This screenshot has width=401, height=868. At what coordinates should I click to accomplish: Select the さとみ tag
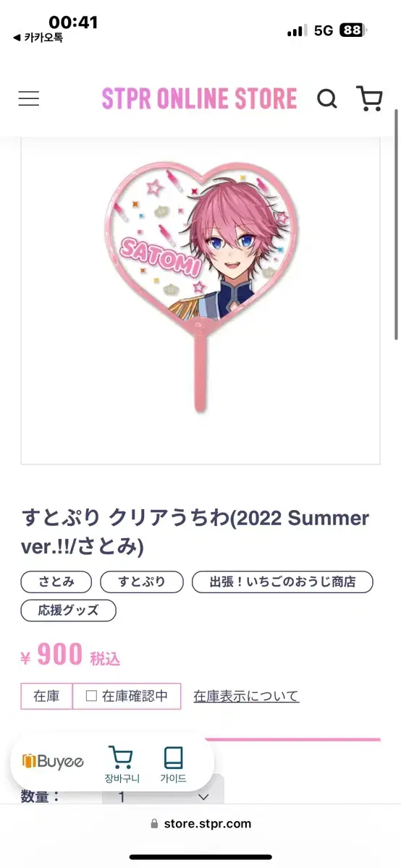56,582
